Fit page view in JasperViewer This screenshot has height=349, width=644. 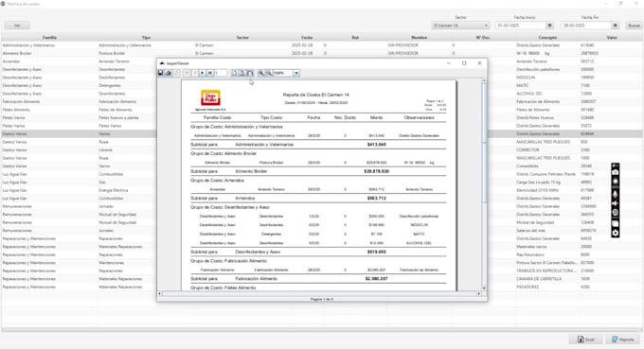(x=241, y=73)
